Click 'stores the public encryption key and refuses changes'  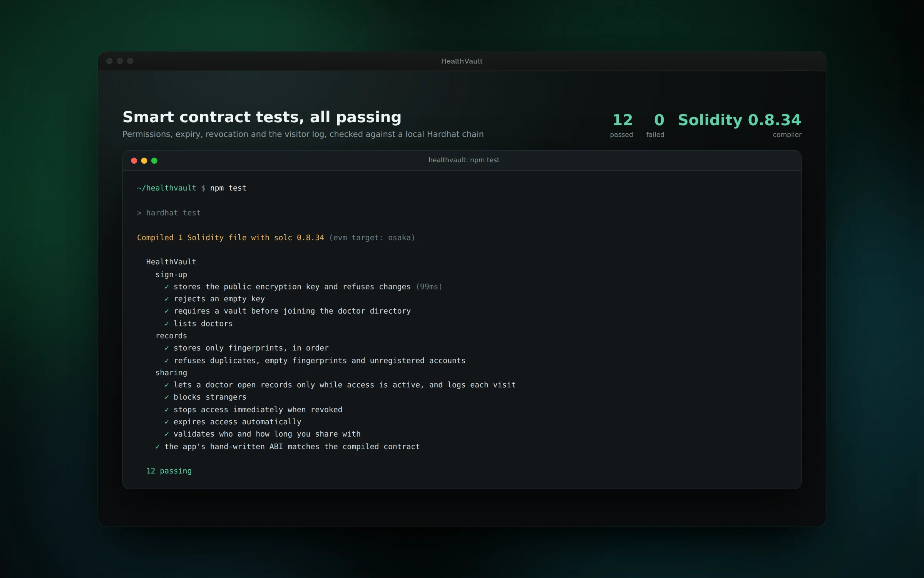(x=292, y=287)
